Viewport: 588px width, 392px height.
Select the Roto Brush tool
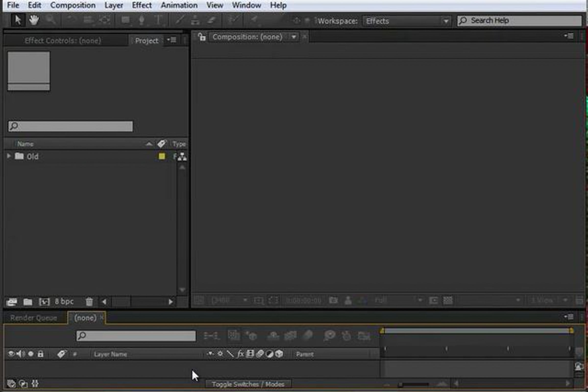233,20
